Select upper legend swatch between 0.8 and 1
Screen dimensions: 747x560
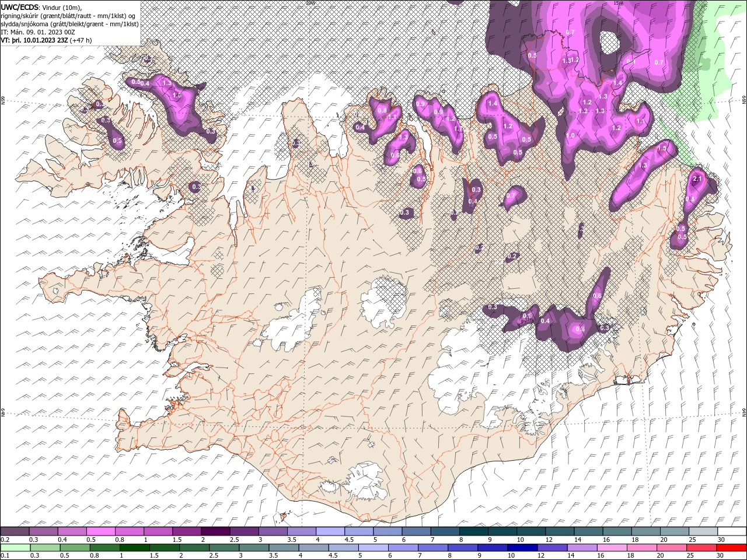(130, 531)
